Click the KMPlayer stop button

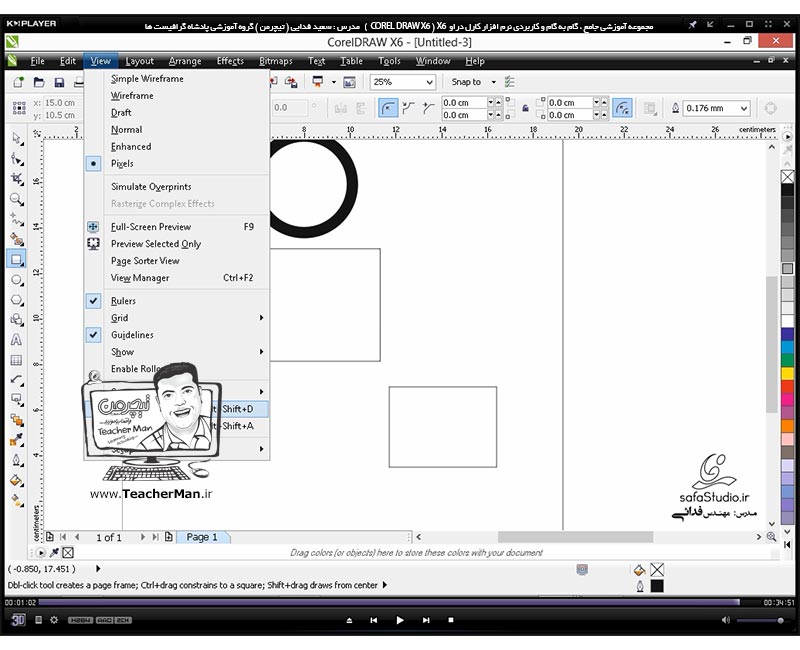[451, 620]
